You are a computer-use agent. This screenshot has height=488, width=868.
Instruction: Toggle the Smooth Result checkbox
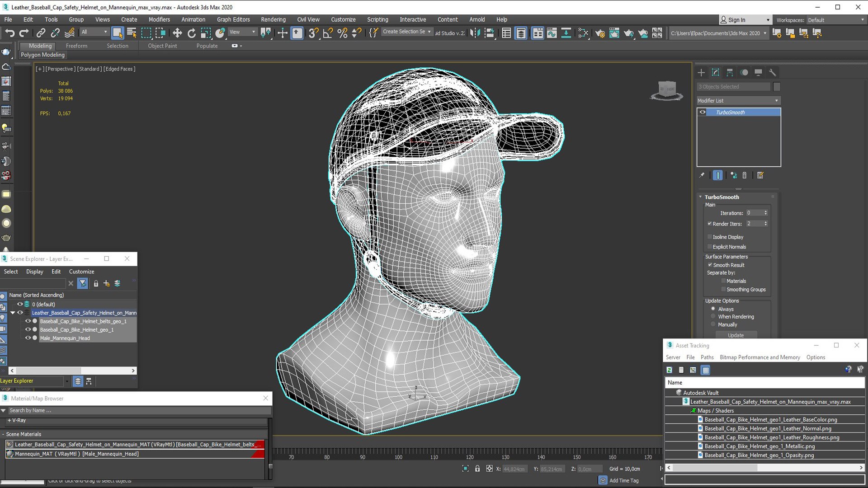[710, 265]
